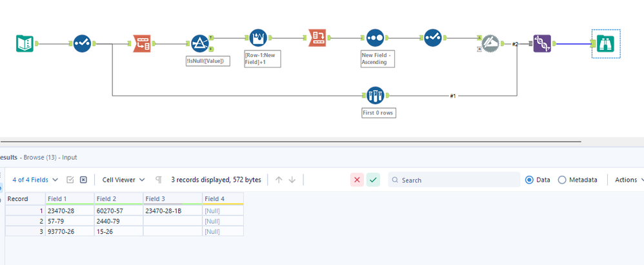This screenshot has width=644, height=265.
Task: Click the Record column header
Action: (x=25, y=199)
